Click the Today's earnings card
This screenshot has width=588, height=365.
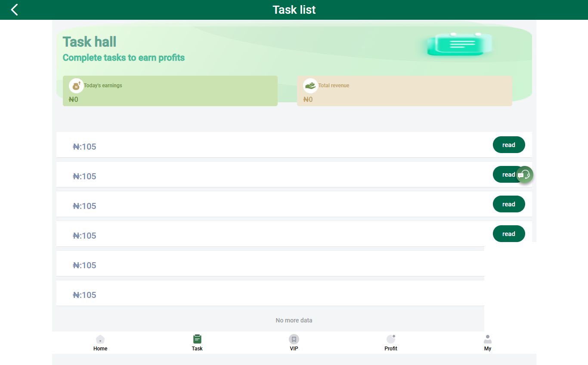click(x=170, y=91)
